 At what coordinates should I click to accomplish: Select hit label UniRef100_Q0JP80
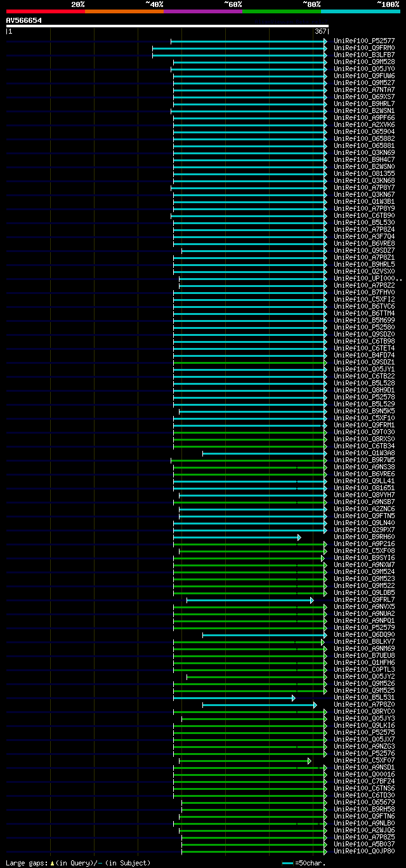pos(364,851)
